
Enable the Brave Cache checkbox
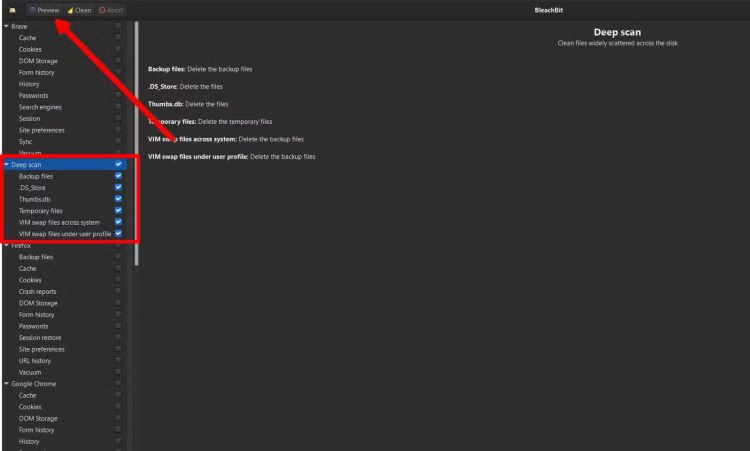coord(118,38)
